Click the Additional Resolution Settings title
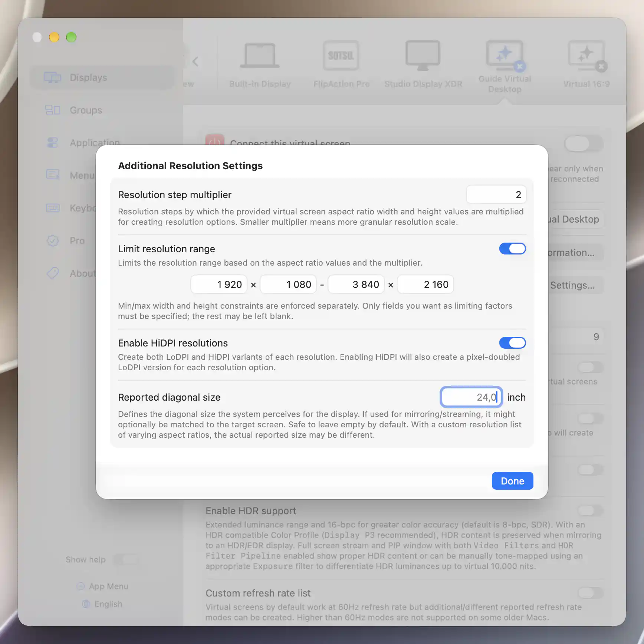Screen dimensions: 644x644 pos(190,165)
